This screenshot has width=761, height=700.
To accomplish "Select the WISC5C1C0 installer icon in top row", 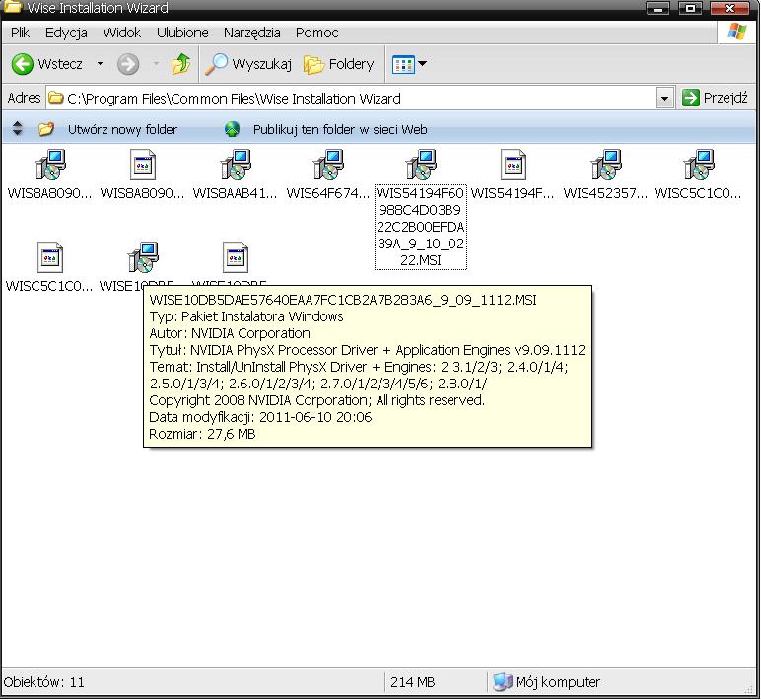I will [x=699, y=165].
